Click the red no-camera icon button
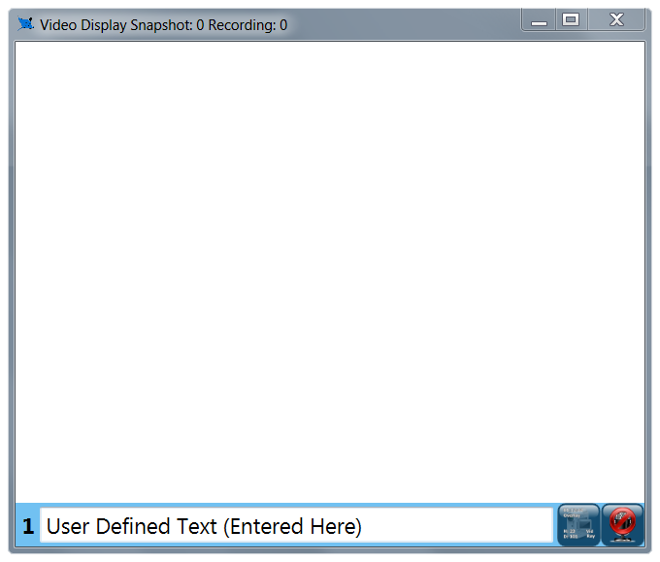 [623, 525]
